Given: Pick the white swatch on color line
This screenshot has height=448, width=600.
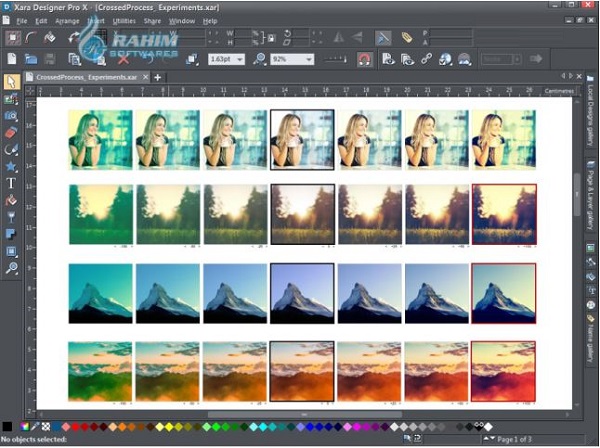Looking at the screenshot, I should click(x=488, y=427).
